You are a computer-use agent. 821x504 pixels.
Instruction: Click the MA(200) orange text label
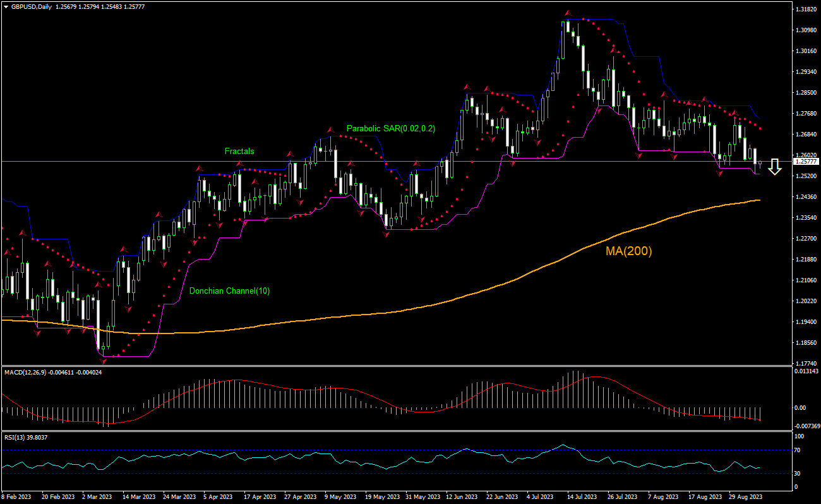pos(629,252)
